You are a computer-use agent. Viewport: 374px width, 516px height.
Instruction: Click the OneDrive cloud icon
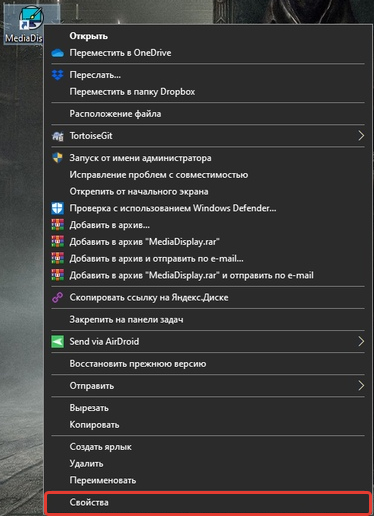click(x=58, y=53)
